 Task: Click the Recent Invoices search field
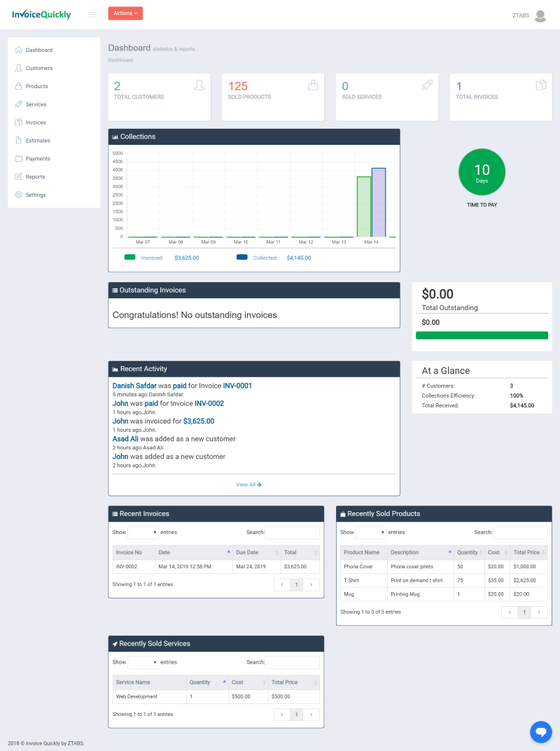click(292, 533)
